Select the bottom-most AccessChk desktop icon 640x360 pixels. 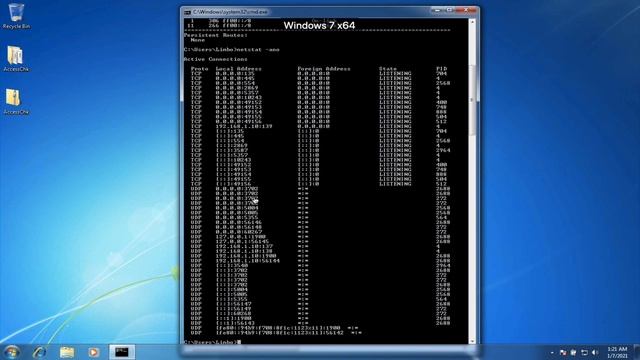pos(16,102)
